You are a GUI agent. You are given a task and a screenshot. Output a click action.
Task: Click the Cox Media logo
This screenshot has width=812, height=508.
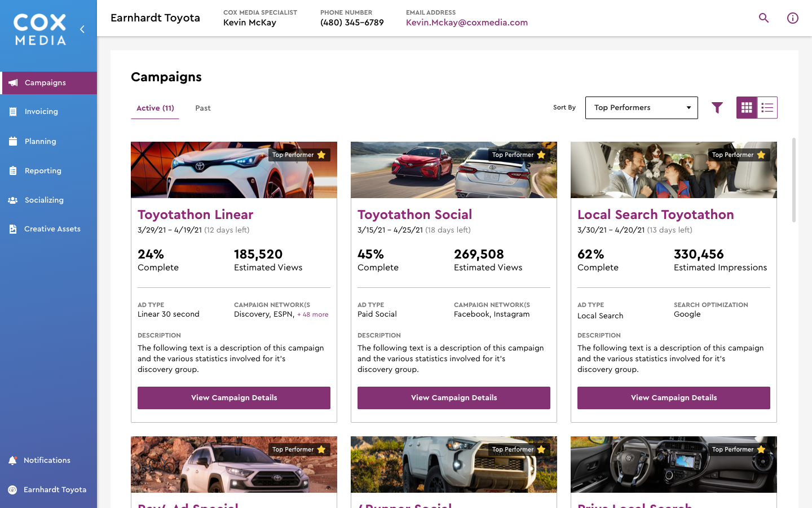click(x=40, y=29)
